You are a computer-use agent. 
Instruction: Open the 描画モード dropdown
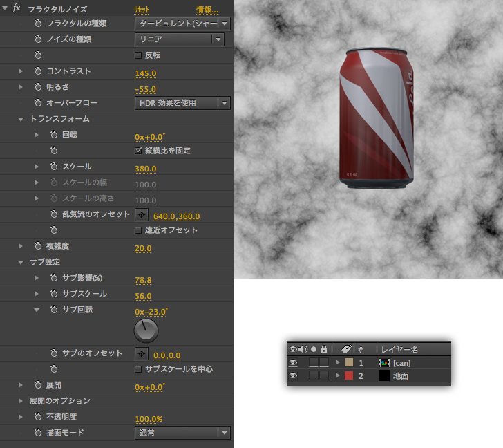tap(182, 433)
